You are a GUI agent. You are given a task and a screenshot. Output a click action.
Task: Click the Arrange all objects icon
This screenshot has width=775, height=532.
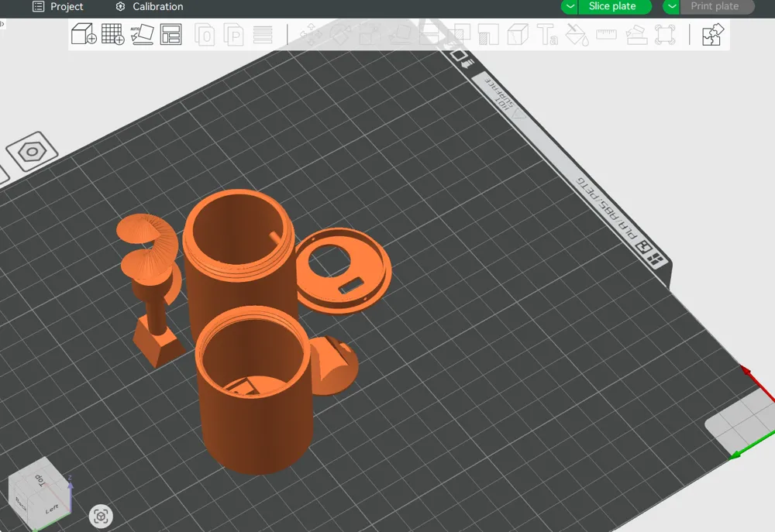(170, 35)
